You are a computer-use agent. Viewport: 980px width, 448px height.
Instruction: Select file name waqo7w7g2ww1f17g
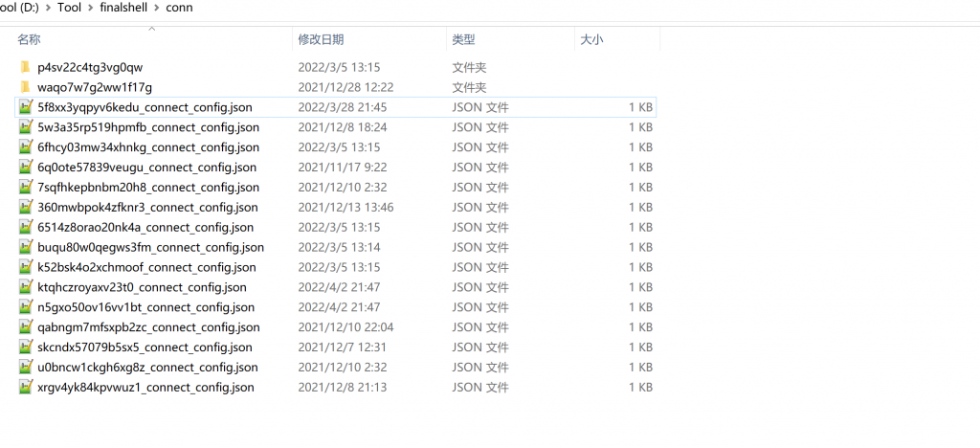click(95, 87)
